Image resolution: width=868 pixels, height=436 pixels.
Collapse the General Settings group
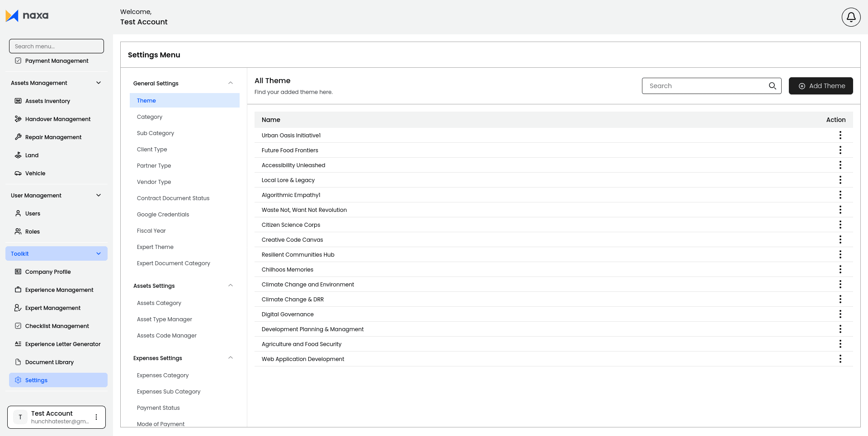pyautogui.click(x=231, y=83)
